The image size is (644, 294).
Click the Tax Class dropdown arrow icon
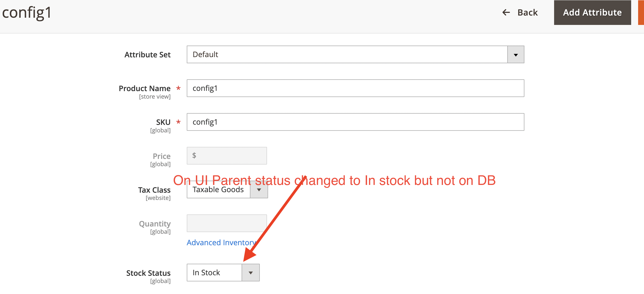[259, 189]
